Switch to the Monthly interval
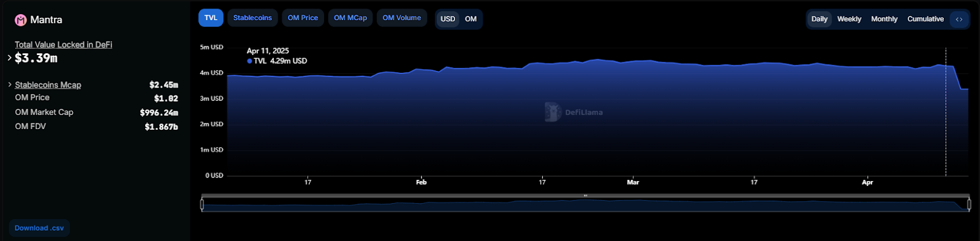Viewport: 980px width, 241px height. coord(884,19)
